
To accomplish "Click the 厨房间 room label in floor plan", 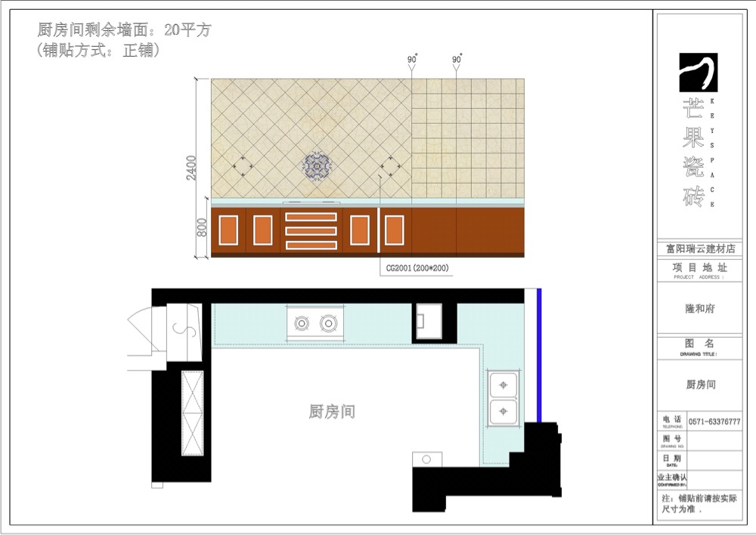I will click(332, 412).
